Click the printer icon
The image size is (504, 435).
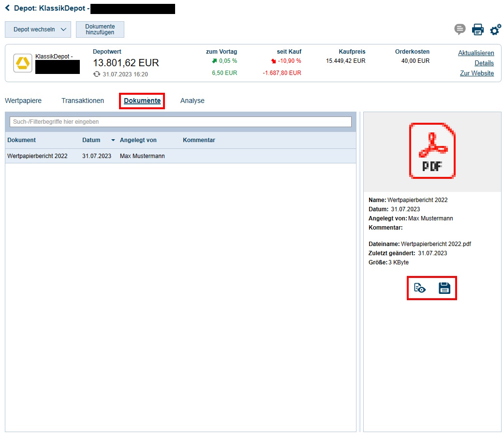[478, 29]
